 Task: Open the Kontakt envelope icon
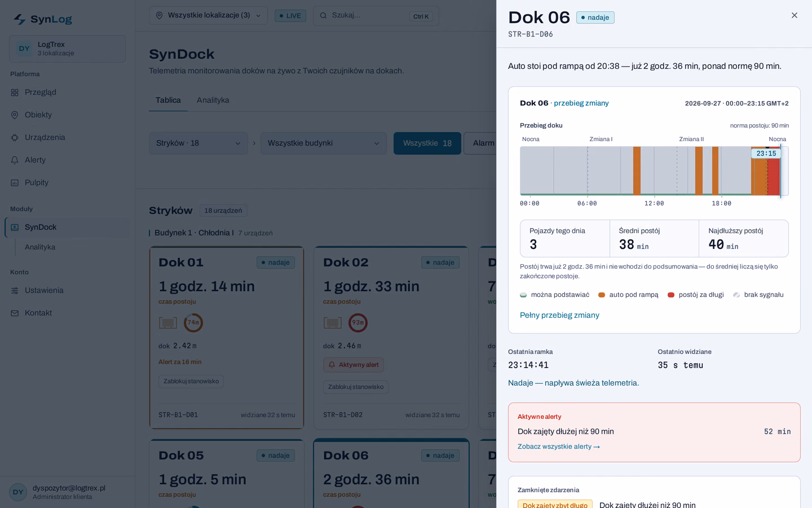(x=15, y=313)
